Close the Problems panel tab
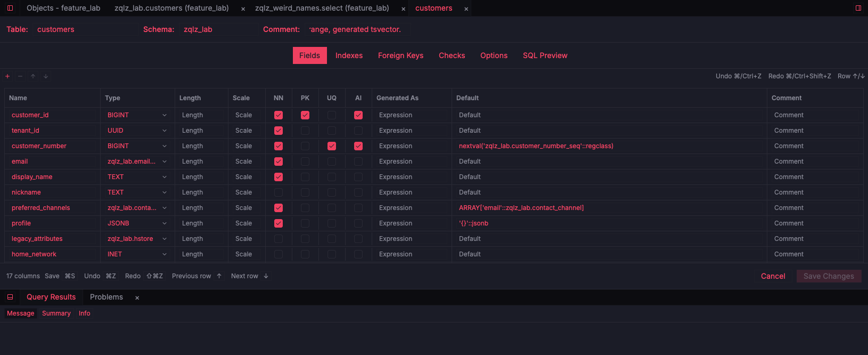Image resolution: width=868 pixels, height=355 pixels. [137, 298]
